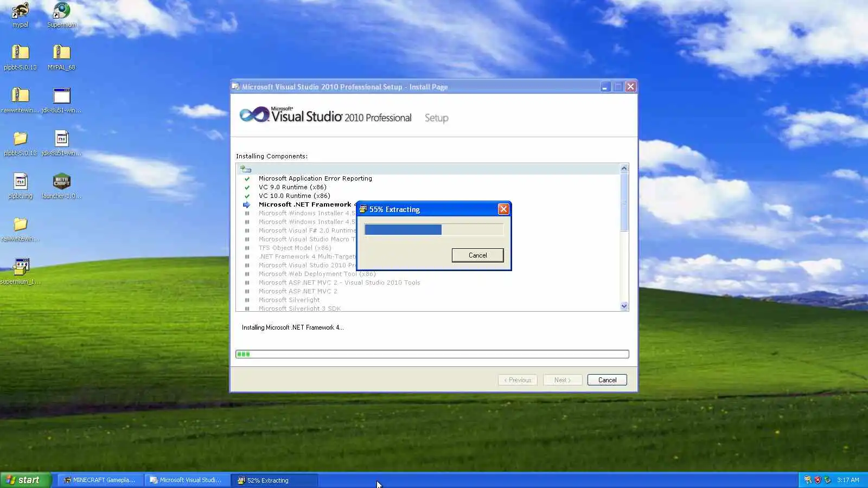Screen dimensions: 868x488
Task: Click the greyed-out Next button
Action: (563, 380)
